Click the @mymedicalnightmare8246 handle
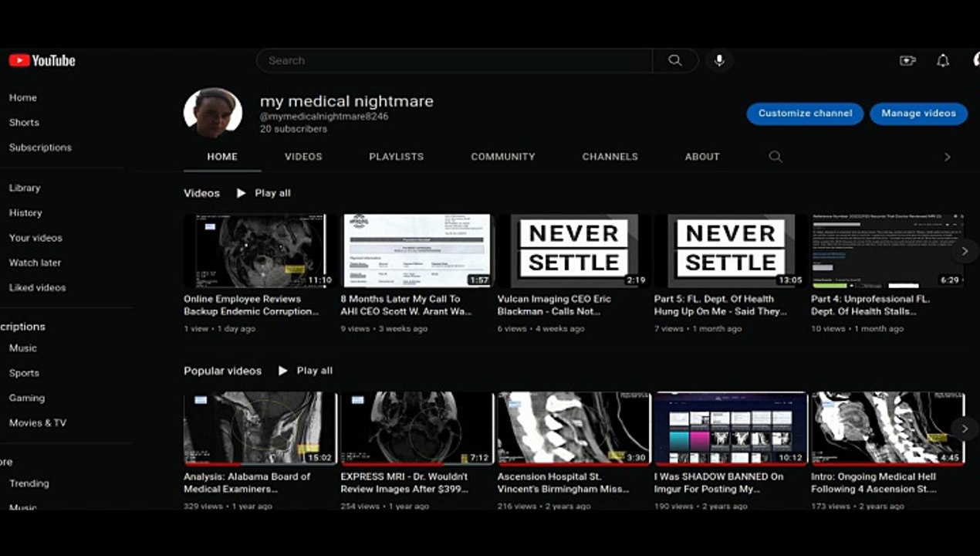The width and height of the screenshot is (980, 556). [324, 117]
